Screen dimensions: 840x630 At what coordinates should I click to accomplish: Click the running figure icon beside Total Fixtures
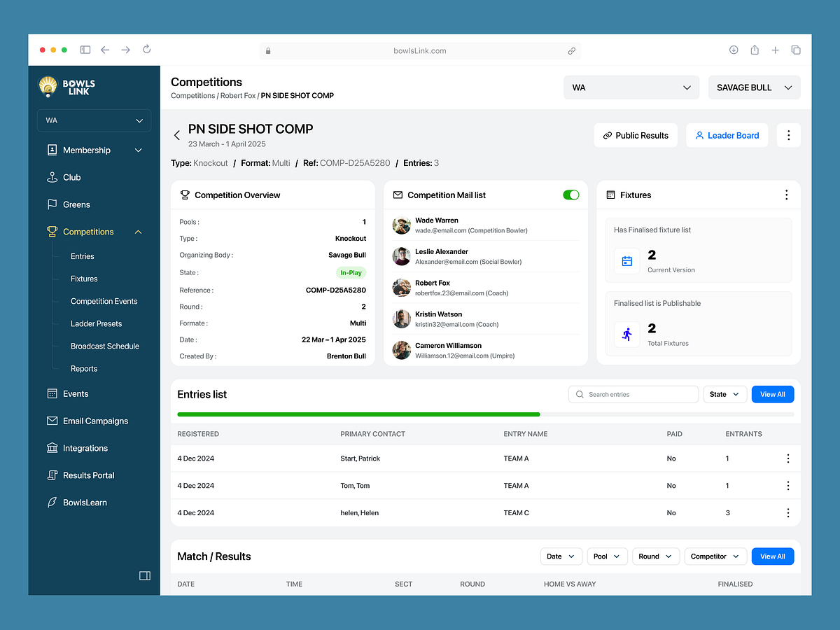(x=627, y=335)
